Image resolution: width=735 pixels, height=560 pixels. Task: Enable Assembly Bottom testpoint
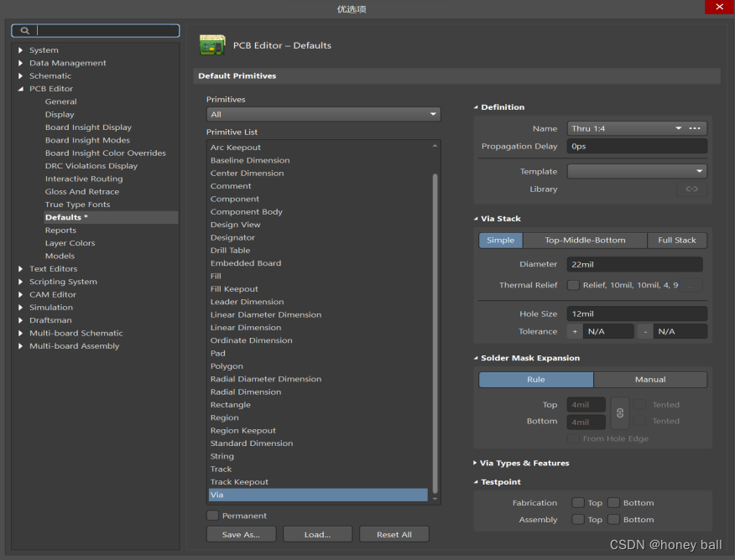[x=613, y=520]
